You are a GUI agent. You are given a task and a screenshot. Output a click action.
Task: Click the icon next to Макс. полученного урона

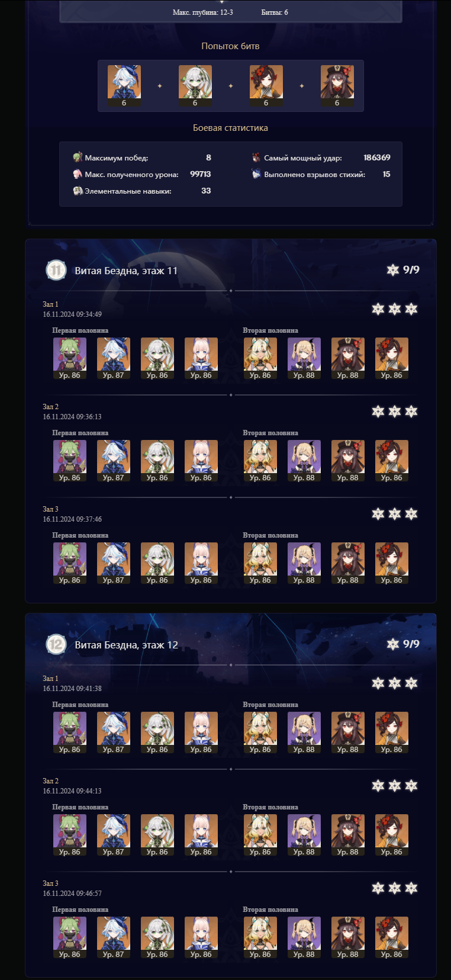point(78,174)
